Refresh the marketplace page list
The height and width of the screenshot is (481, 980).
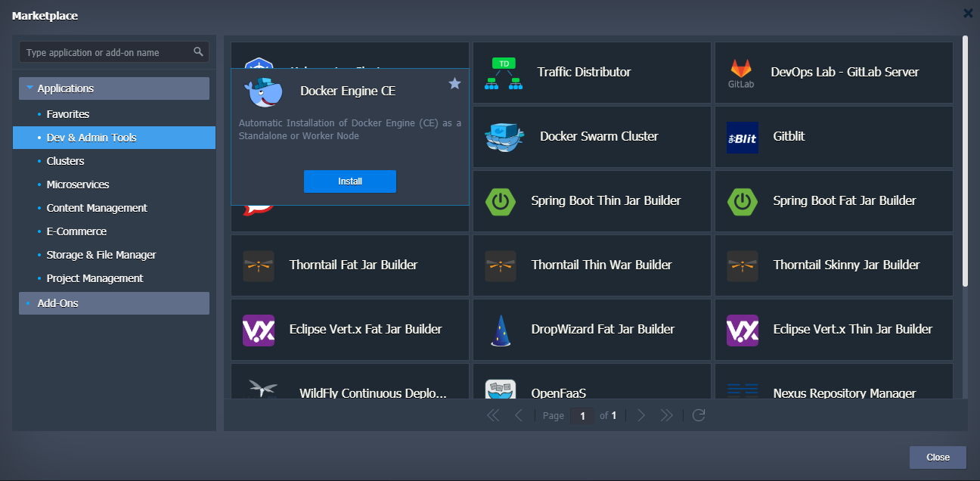coord(699,415)
